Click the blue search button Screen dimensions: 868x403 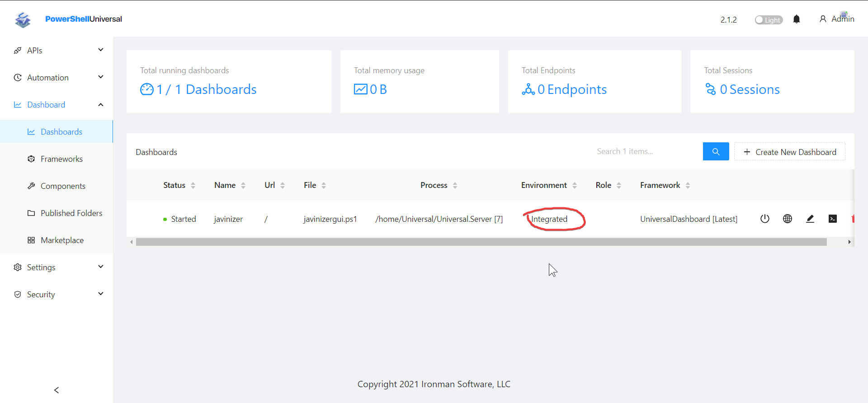pyautogui.click(x=716, y=151)
